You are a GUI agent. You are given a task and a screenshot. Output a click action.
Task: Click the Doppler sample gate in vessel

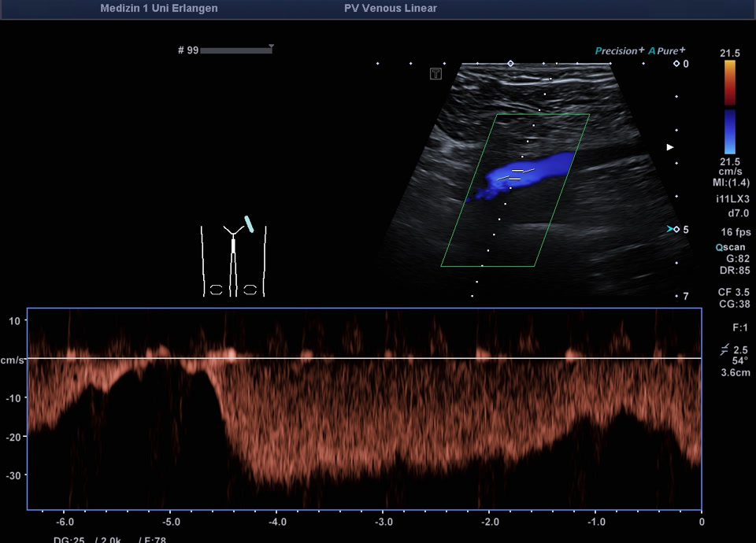point(517,174)
